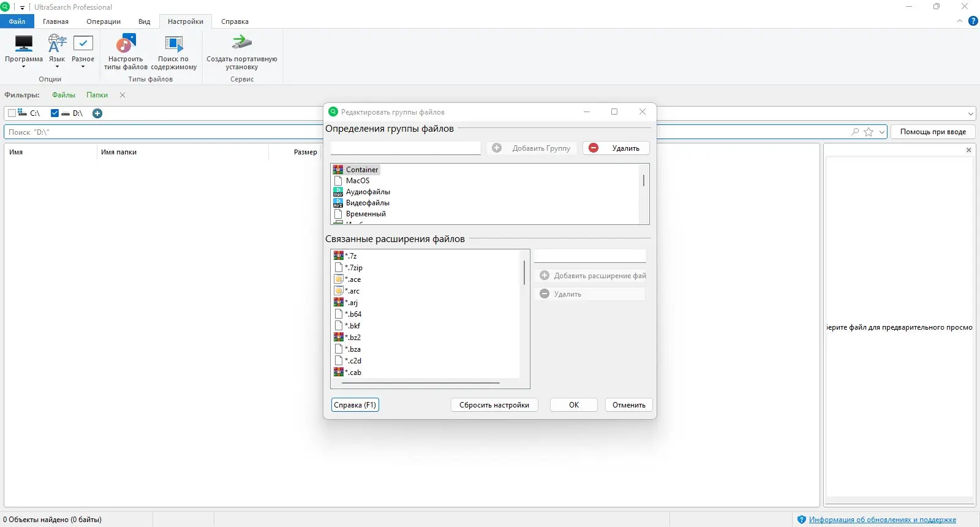Enable the C:\ drive checkbox

[12, 113]
